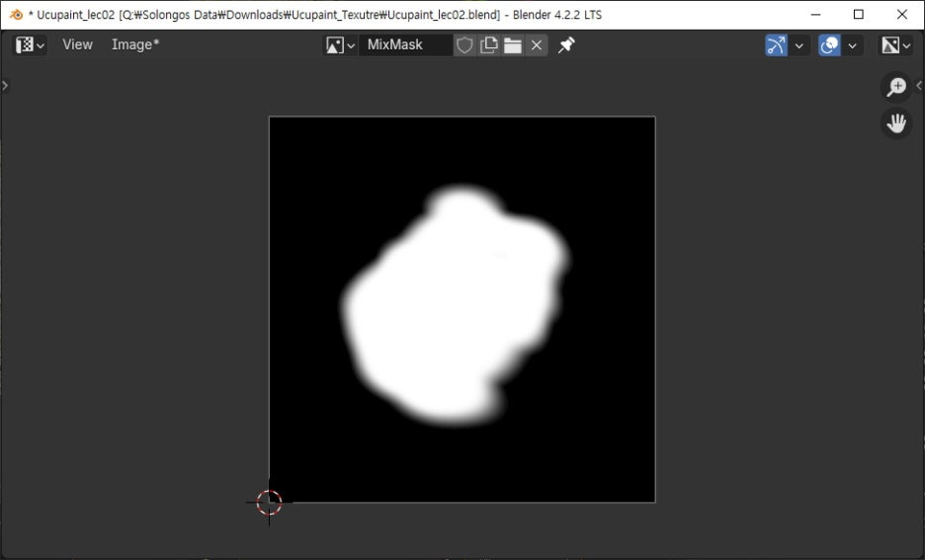Expand right sidebar region arrow

919,86
